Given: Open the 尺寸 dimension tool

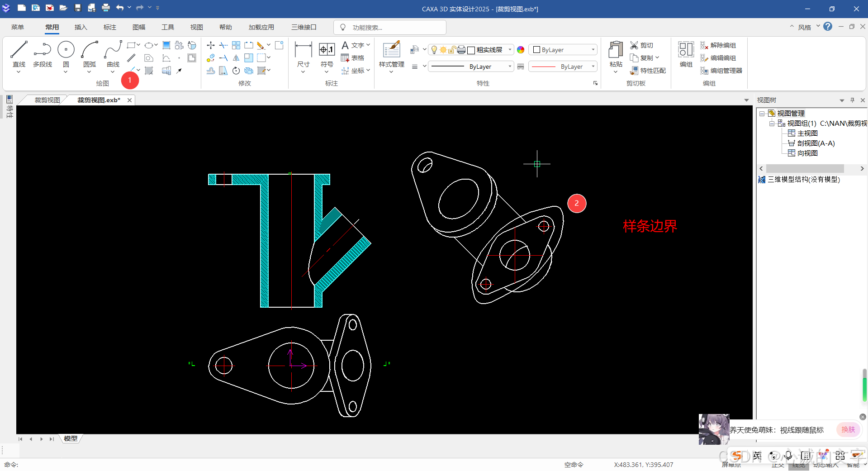Looking at the screenshot, I should [303, 54].
